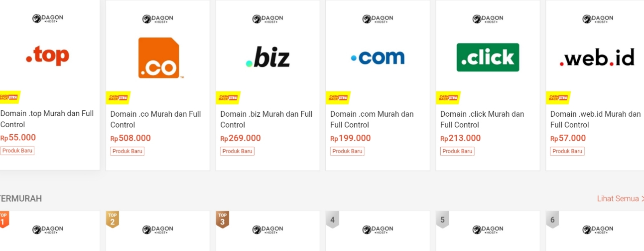The image size is (644, 251).
Task: Click the orange .co domain logo
Action: (x=158, y=58)
